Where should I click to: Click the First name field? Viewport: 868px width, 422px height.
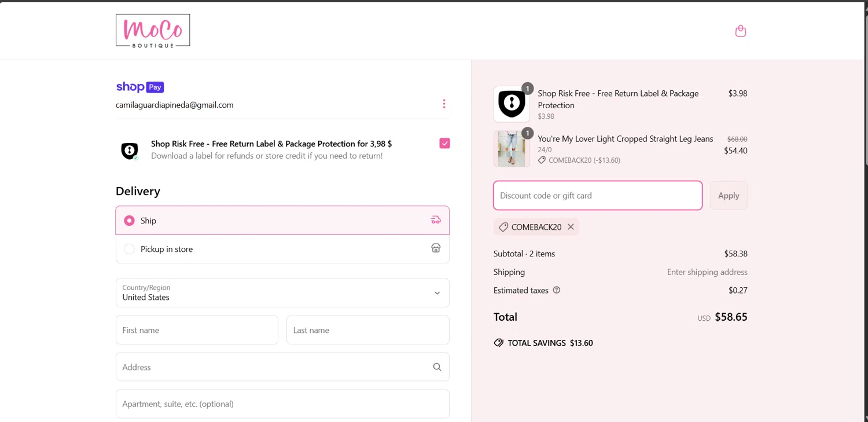pyautogui.click(x=197, y=330)
